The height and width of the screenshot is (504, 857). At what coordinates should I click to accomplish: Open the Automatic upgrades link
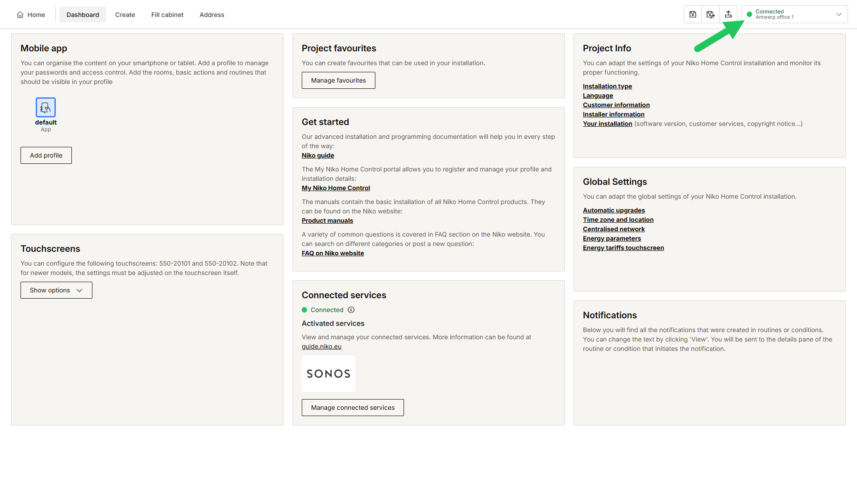(614, 210)
